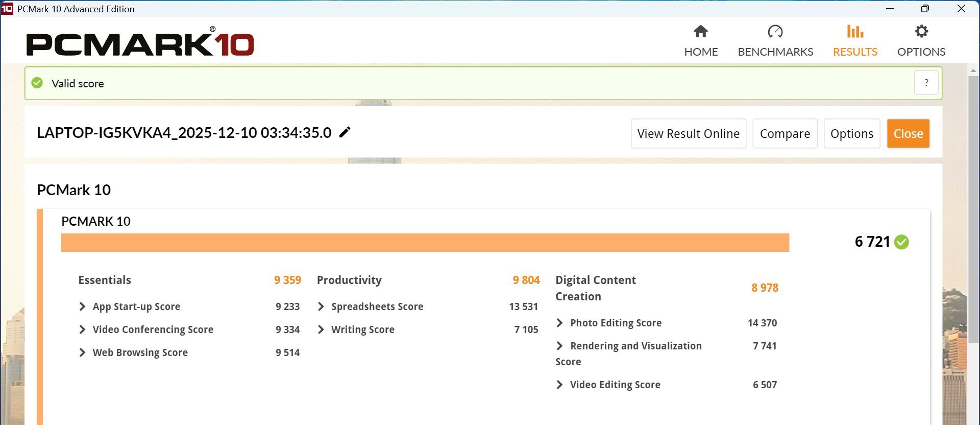980x425 pixels.
Task: Click the Compare button
Action: tap(785, 134)
